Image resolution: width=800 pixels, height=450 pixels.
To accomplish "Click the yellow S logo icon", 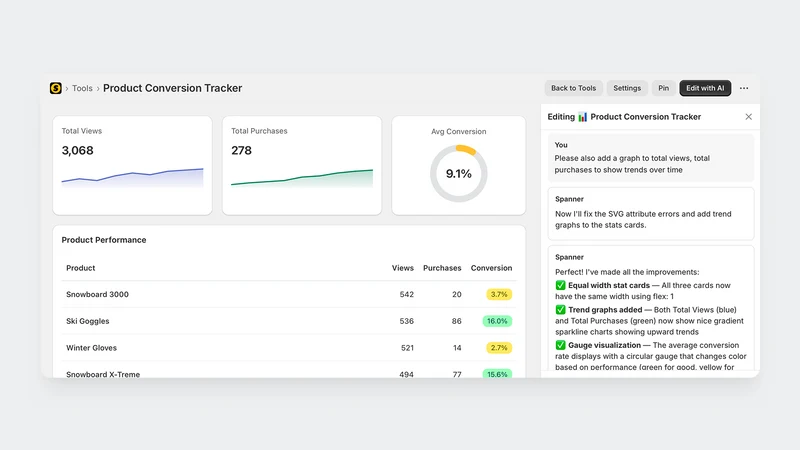I will tap(56, 88).
